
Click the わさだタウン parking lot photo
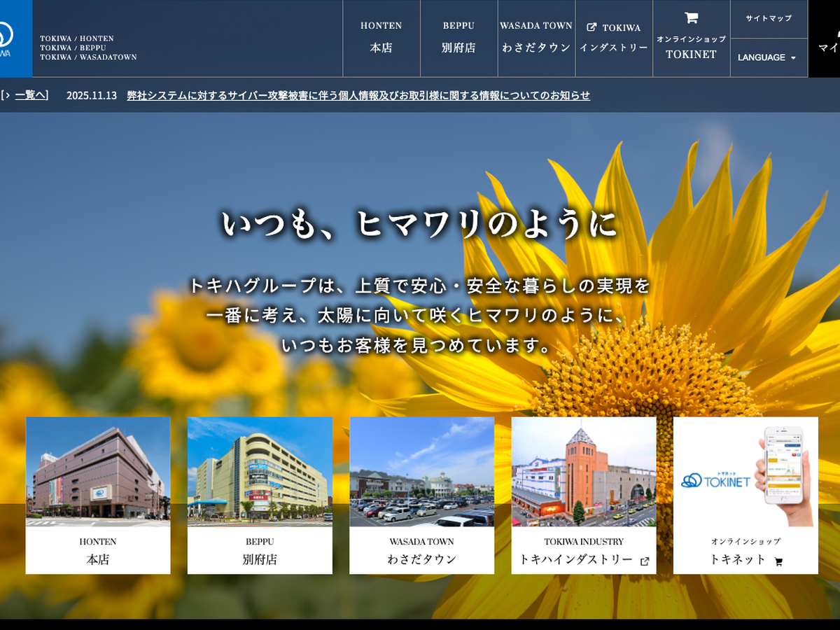(421, 472)
